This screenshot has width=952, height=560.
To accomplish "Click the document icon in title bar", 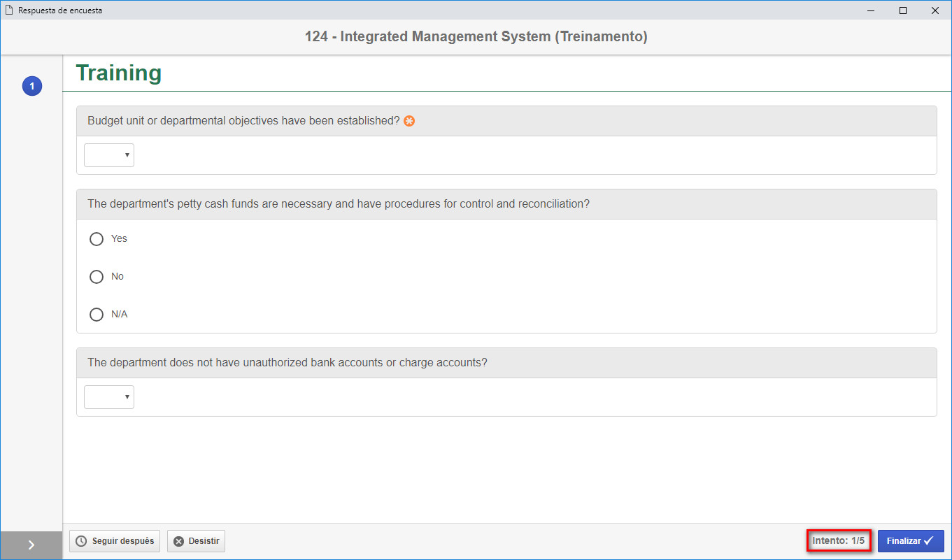I will click(x=9, y=10).
